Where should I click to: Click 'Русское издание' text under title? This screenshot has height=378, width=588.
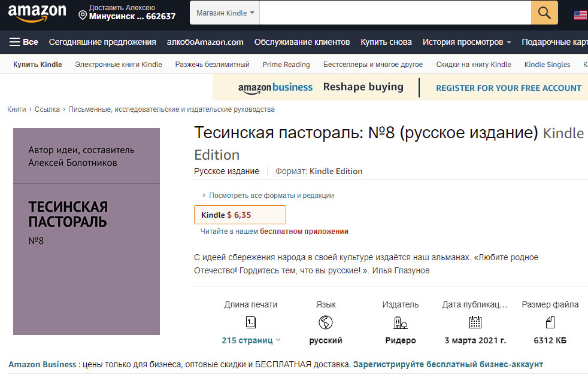pos(226,171)
